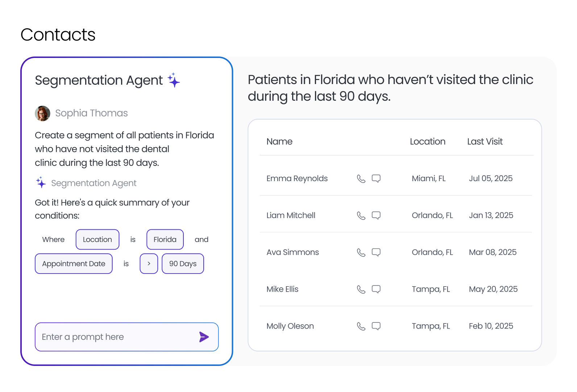
Task: Open contact Emma Reynolds
Action: [297, 179]
